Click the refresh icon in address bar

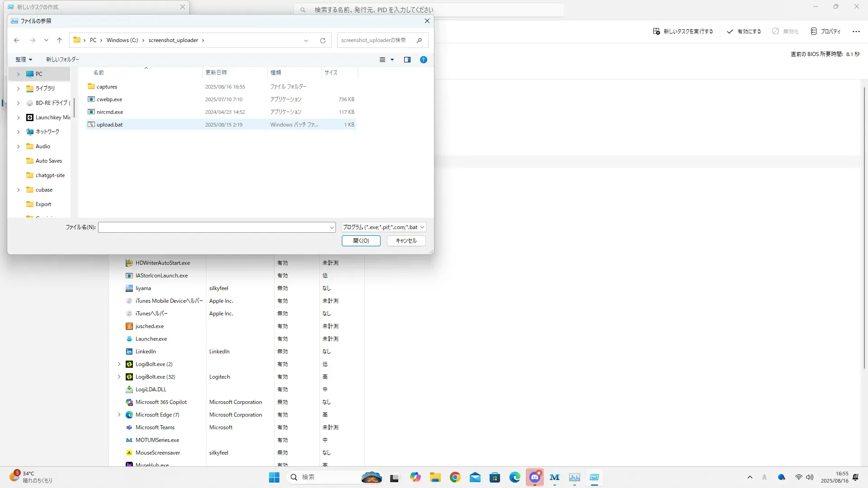323,40
